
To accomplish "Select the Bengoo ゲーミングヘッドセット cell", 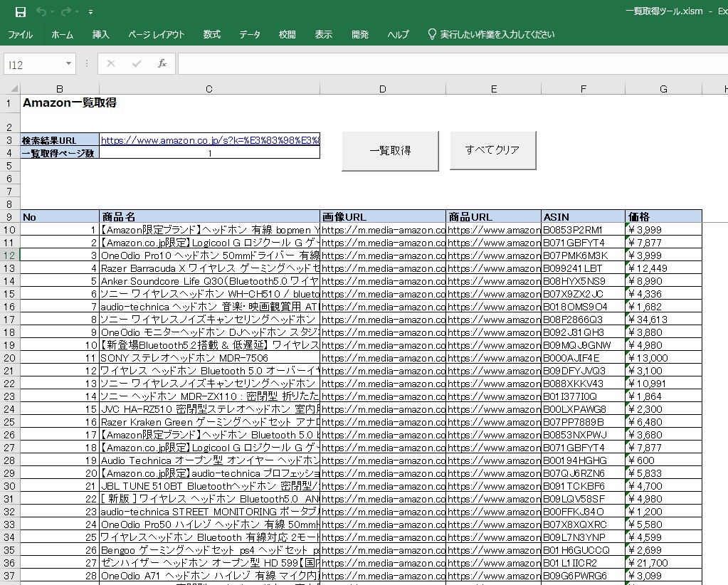I will coord(209,550).
